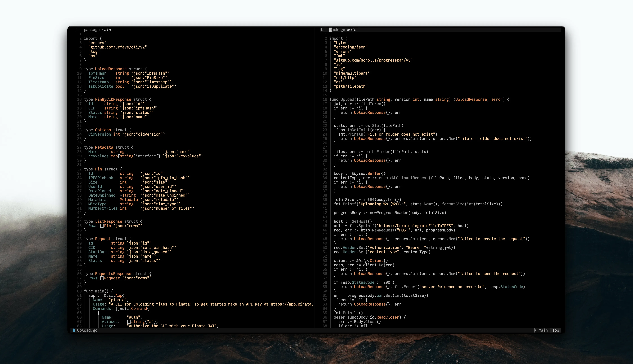This screenshot has width=633, height=364.
Task: Click the Rows []Pin field line
Action: (x=115, y=226)
